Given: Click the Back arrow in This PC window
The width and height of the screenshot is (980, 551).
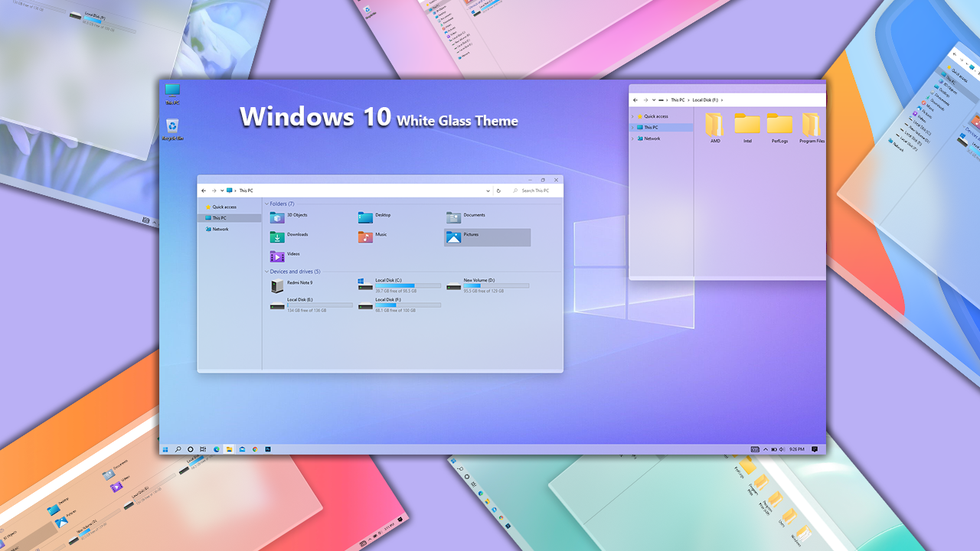Looking at the screenshot, I should point(204,191).
